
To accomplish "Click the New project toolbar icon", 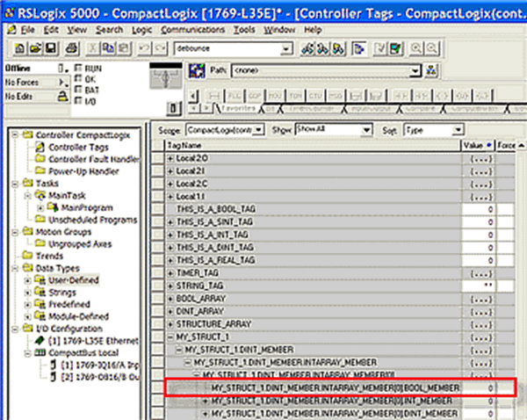I will [19, 48].
